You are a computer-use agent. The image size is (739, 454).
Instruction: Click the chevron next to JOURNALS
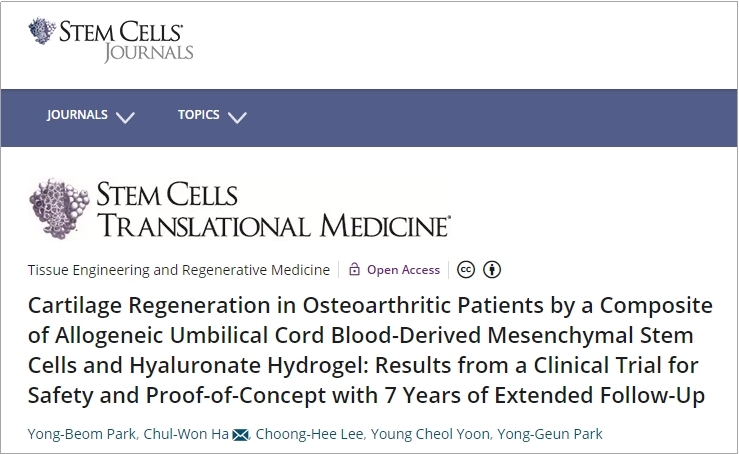pos(125,117)
